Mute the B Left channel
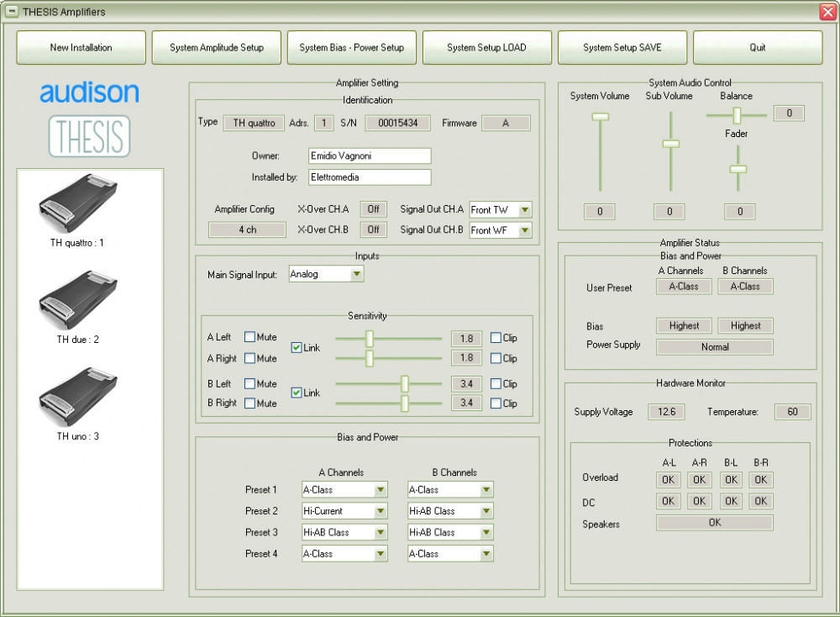 coord(250,384)
